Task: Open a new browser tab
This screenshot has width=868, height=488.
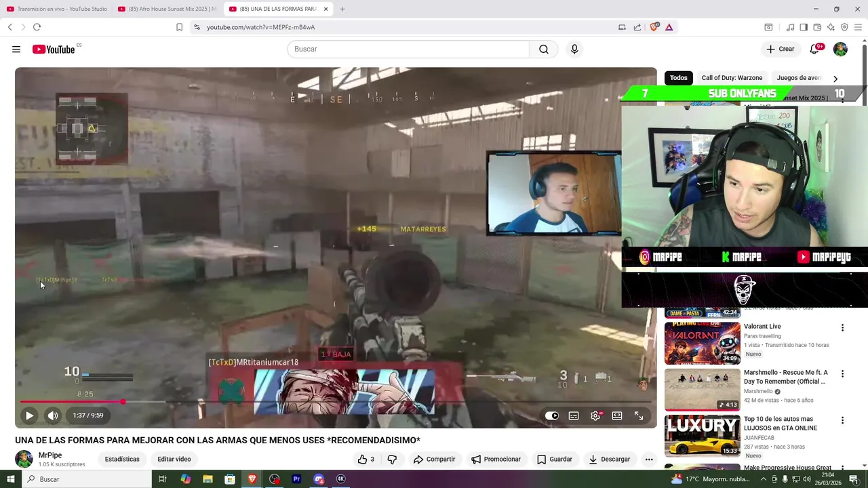Action: [x=342, y=9]
